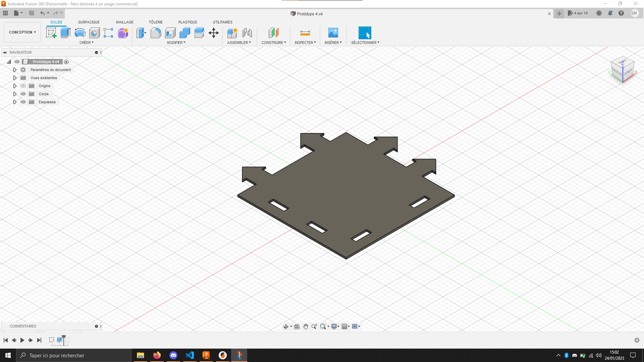Open the Créer dropdown menu
Screen dimensions: 644x362
pos(87,43)
